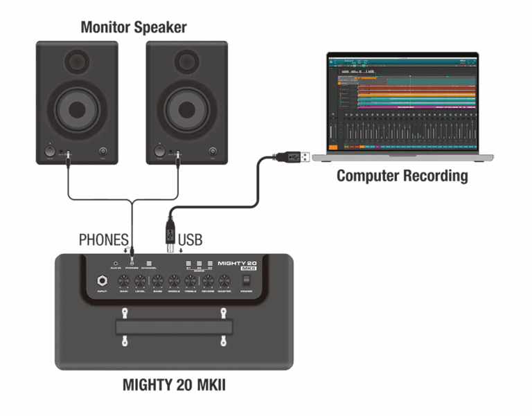Click the left speaker's volume knob
532x416 pixels.
(x=50, y=151)
